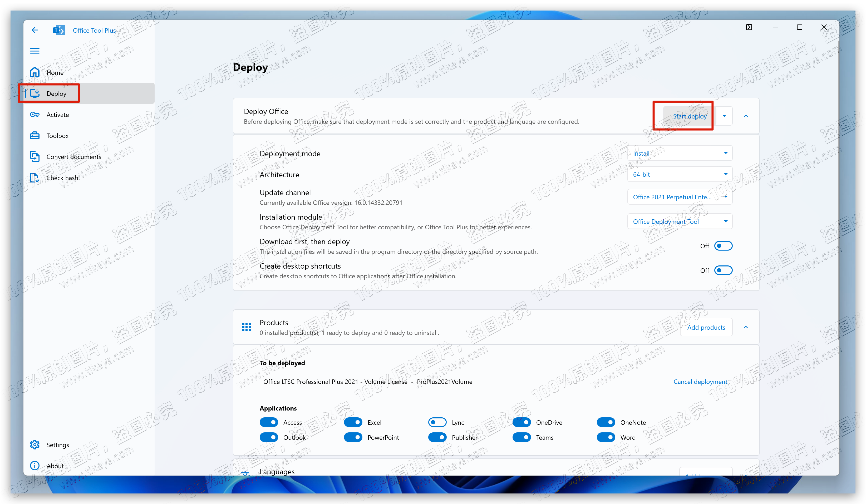Disable the Publisher application toggle
This screenshot has width=866, height=504.
[437, 437]
